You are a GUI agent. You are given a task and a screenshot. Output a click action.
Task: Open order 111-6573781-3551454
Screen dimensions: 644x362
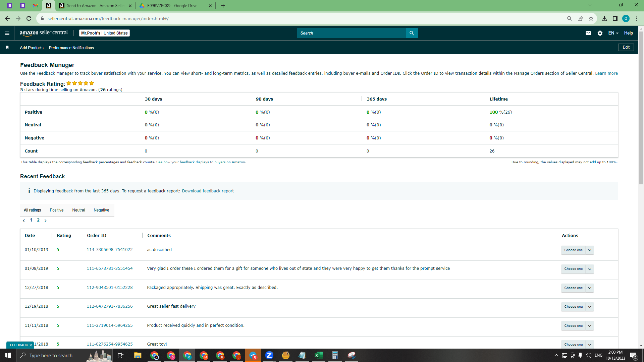[x=110, y=268]
